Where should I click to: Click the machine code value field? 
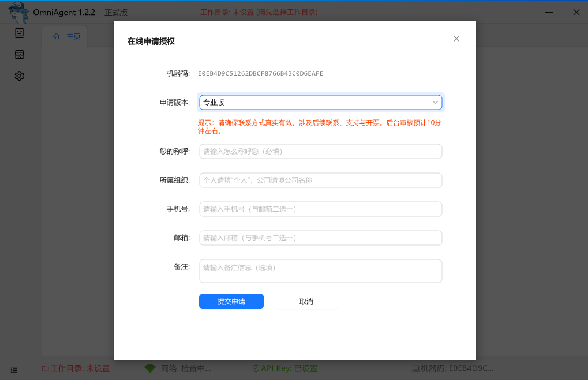point(261,73)
